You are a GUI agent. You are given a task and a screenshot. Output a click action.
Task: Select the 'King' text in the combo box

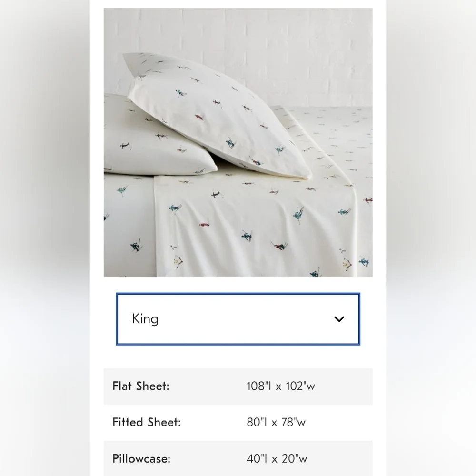145,319
